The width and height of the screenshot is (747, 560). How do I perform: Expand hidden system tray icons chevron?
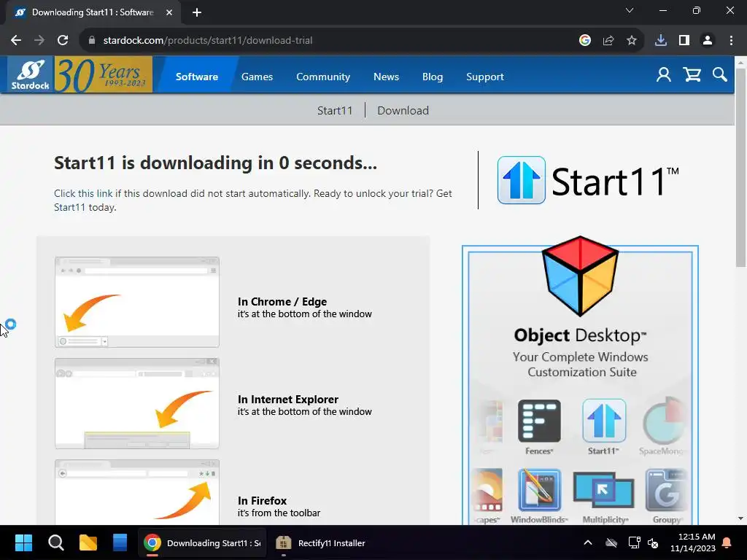[588, 542]
